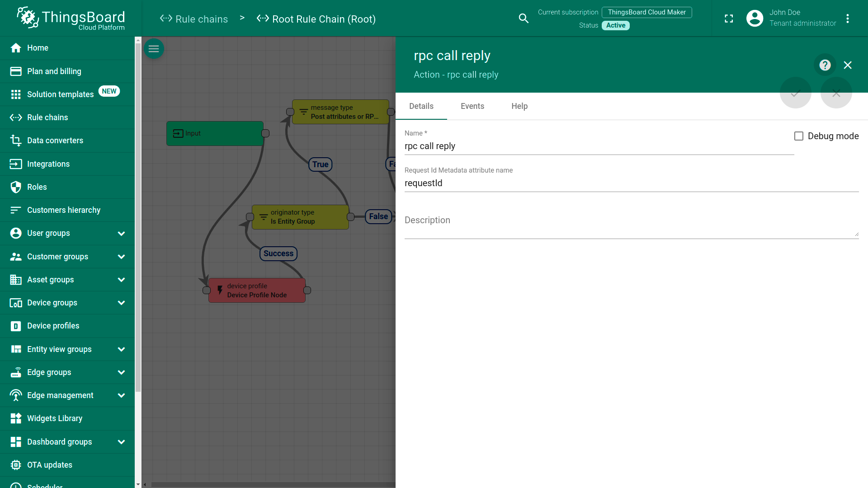Expand the Device groups menu
Image resolution: width=868 pixels, height=488 pixels.
[121, 303]
